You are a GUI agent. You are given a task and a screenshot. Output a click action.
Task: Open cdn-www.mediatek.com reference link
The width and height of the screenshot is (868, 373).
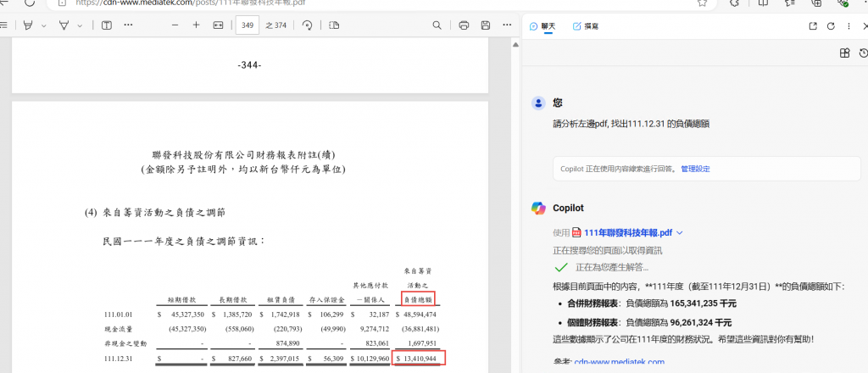[x=619, y=362]
